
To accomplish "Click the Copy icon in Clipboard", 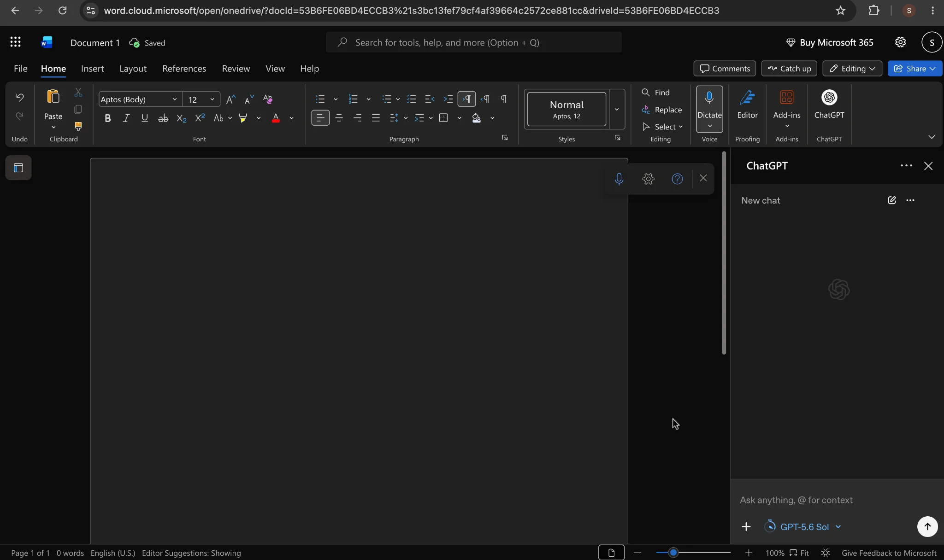I will coord(78,110).
